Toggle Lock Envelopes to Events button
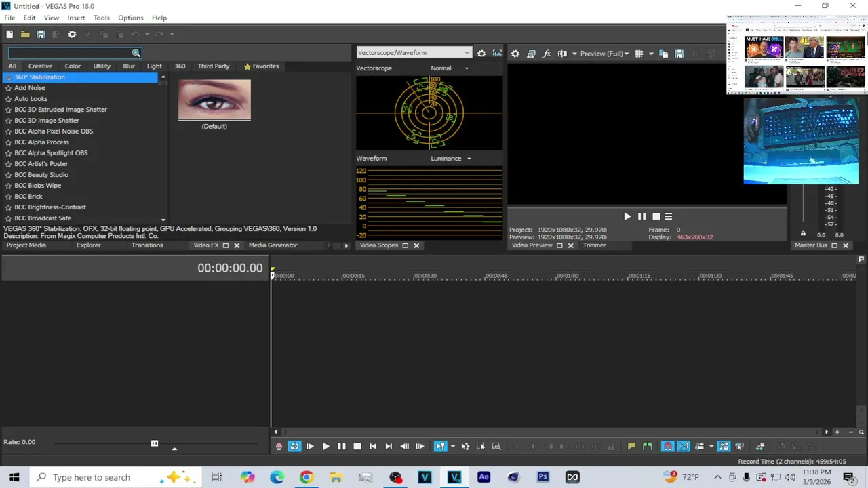The image size is (868, 488). click(x=724, y=446)
